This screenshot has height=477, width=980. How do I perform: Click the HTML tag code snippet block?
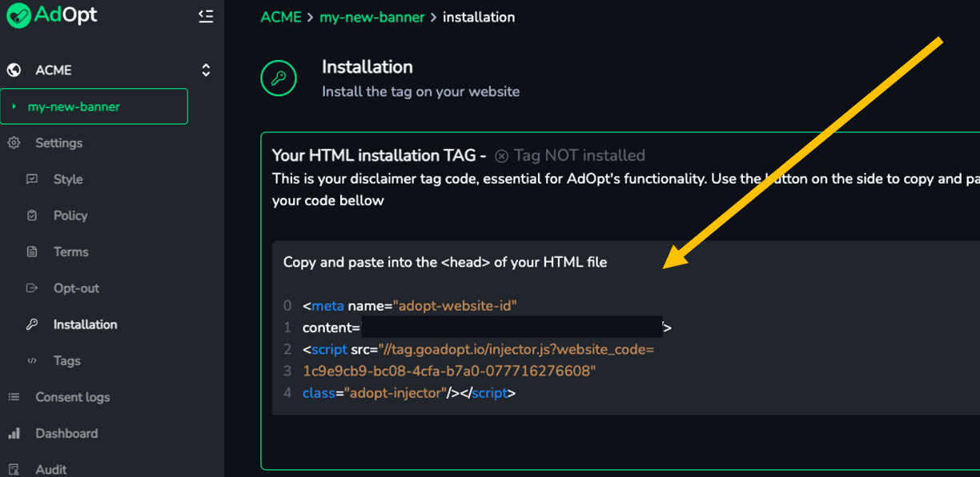click(x=626, y=327)
